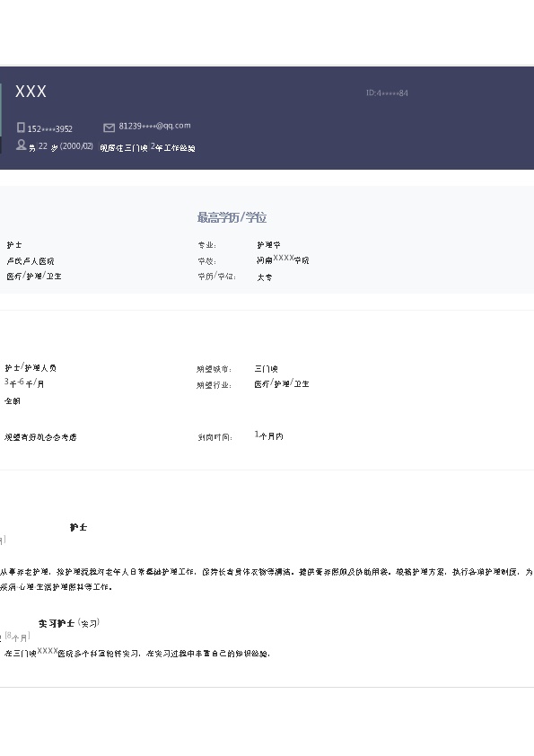The image size is (534, 756).
Task: Click the person silhouette icon
Action: coord(22,145)
